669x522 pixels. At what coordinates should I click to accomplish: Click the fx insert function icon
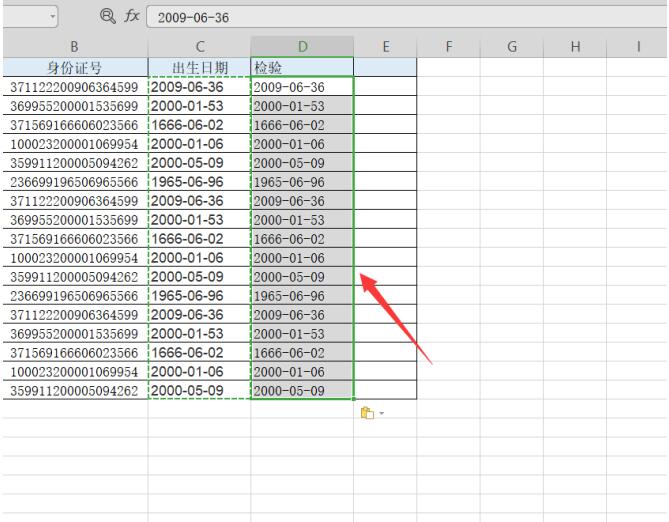131,16
